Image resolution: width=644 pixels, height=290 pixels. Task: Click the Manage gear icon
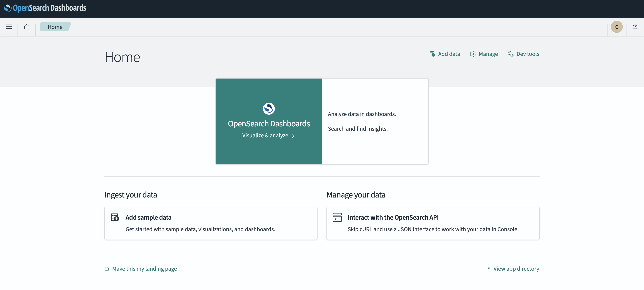473,54
